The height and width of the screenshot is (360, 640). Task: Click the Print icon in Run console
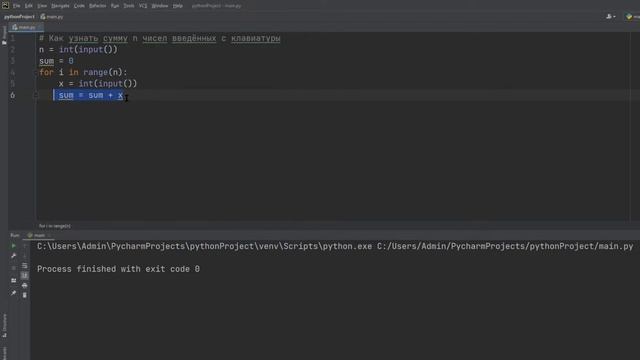click(24, 285)
